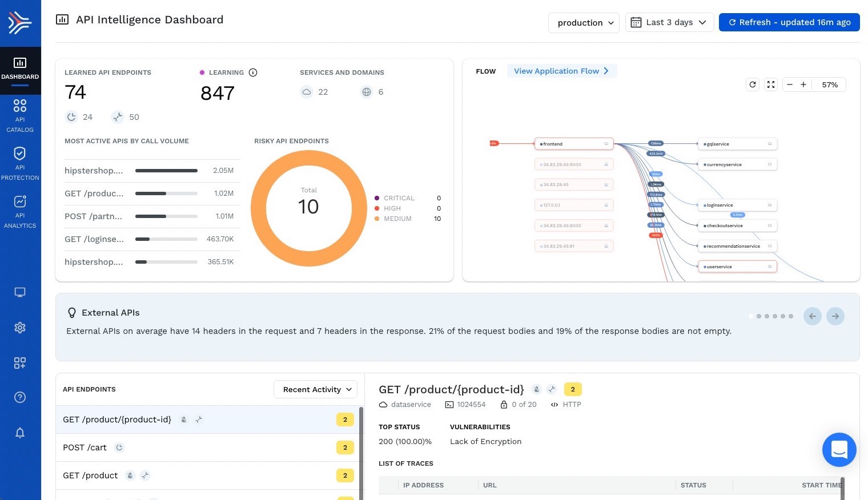Expand the Last 3 days date range
This screenshot has height=500, width=868.
pyautogui.click(x=669, y=22)
